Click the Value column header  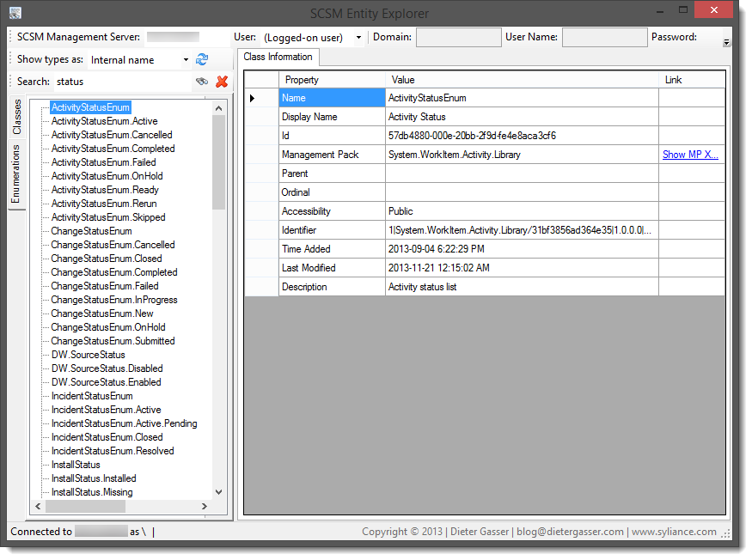click(x=522, y=80)
